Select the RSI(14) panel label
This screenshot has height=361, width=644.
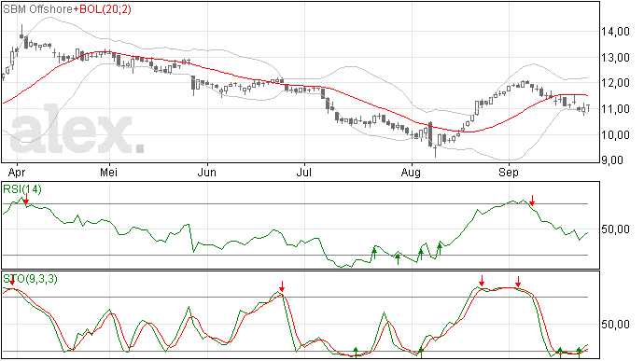tap(22, 189)
